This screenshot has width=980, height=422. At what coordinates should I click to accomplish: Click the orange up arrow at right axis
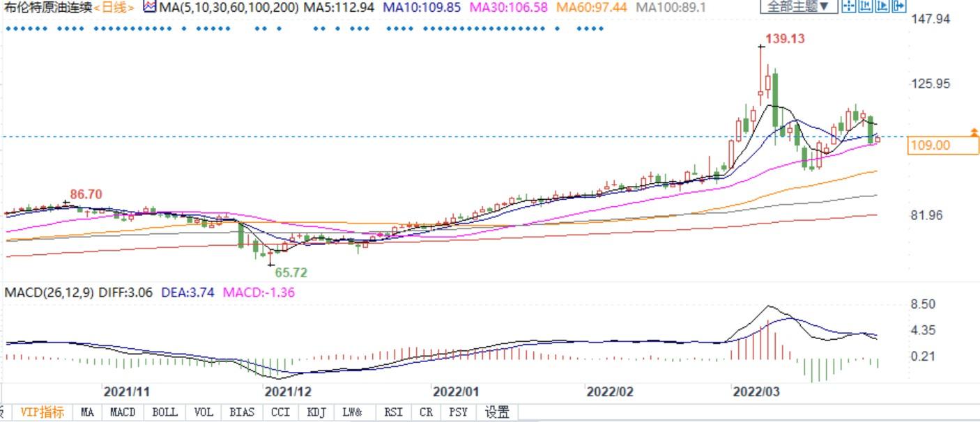tap(974, 132)
